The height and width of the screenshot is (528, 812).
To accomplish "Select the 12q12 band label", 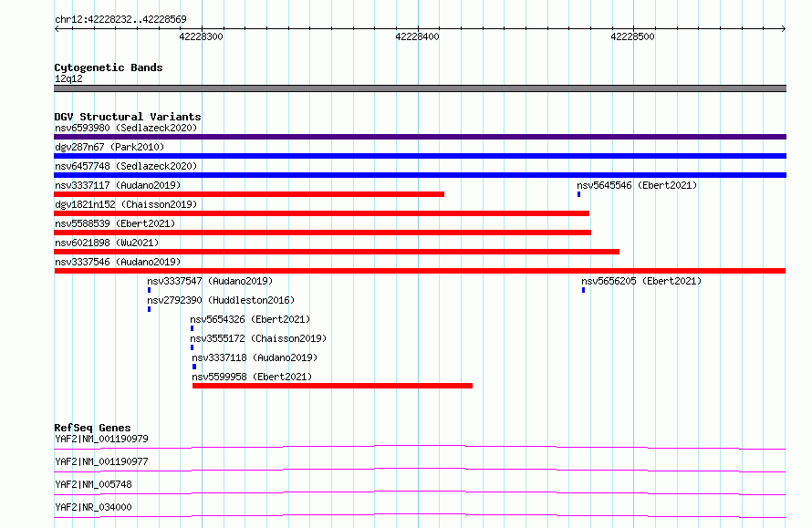I will (68, 78).
